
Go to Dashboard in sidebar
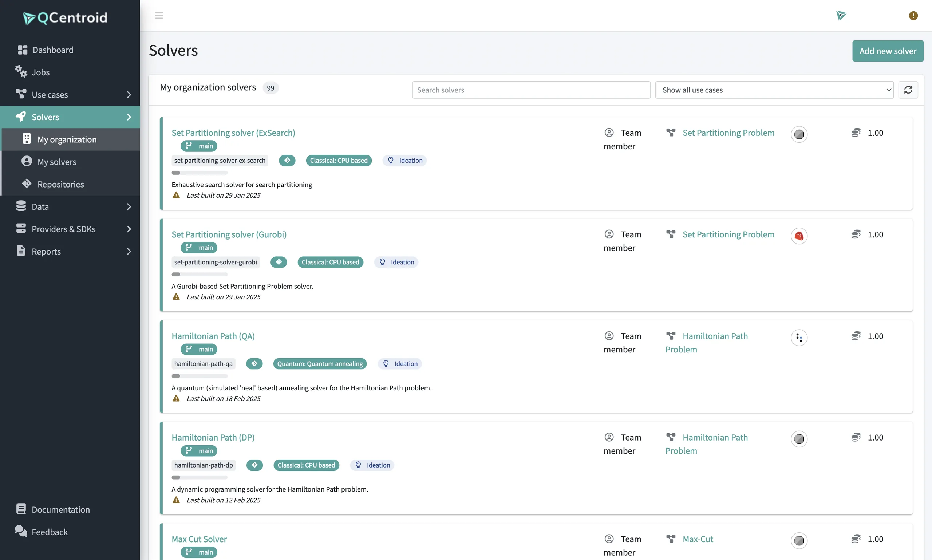point(70,50)
